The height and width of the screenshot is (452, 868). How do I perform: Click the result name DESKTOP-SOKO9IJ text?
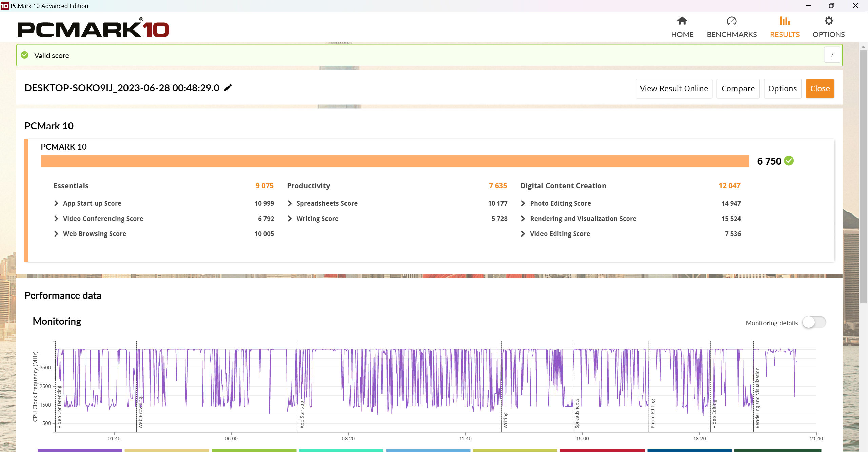click(122, 88)
